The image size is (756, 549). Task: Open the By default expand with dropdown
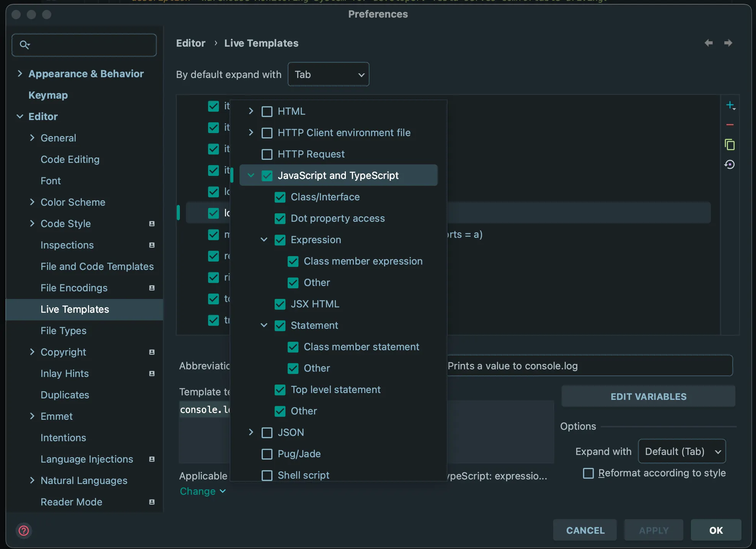coord(328,74)
